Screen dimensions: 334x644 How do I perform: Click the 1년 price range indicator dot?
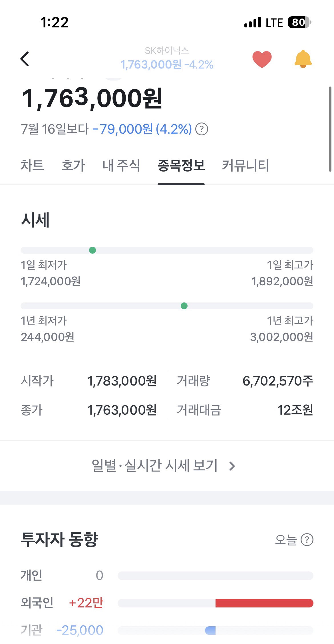[184, 306]
